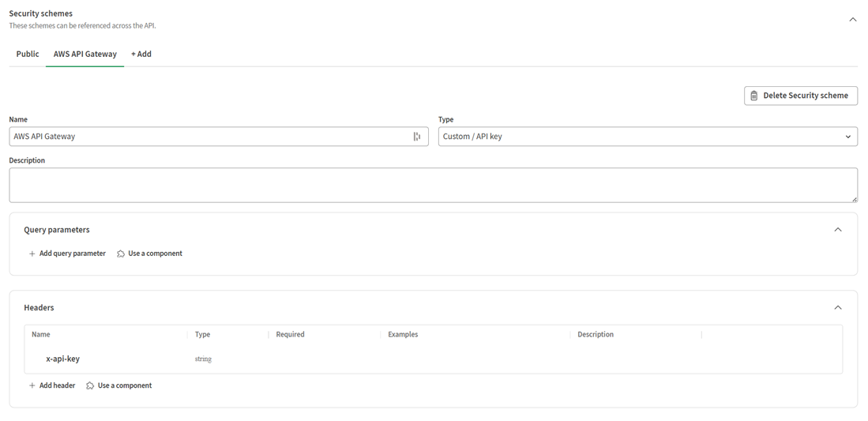Click into the Description text area

[x=434, y=185]
